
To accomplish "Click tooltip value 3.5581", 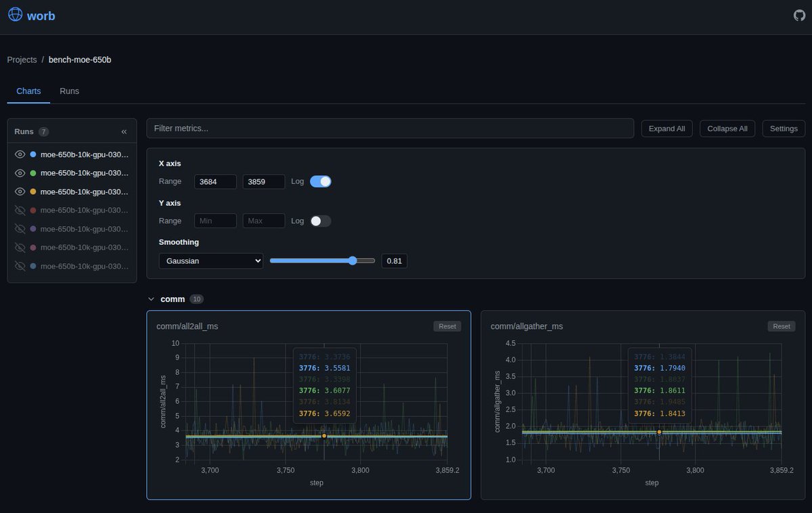I will click(336, 368).
